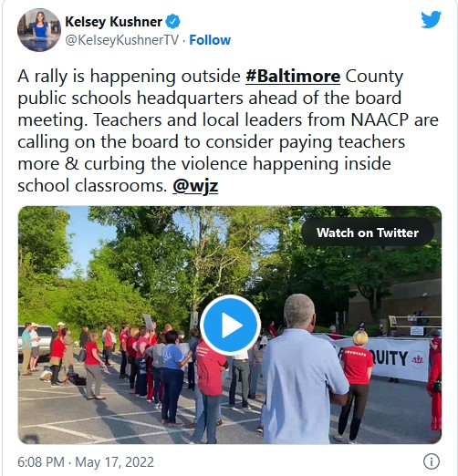This screenshot has height=476, width=458.
Task: Open the @wjz mention link
Action: (195, 186)
